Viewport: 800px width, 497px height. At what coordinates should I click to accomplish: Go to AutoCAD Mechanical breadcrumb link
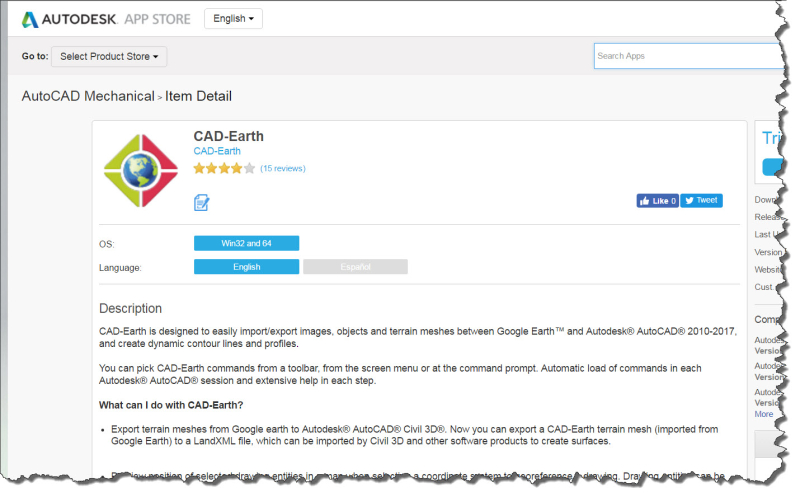coord(88,96)
